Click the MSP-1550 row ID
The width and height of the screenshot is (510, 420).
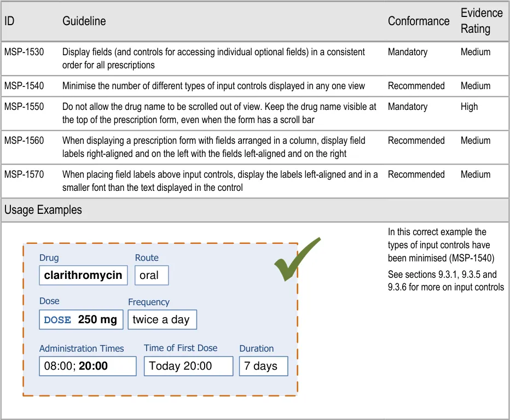24,107
